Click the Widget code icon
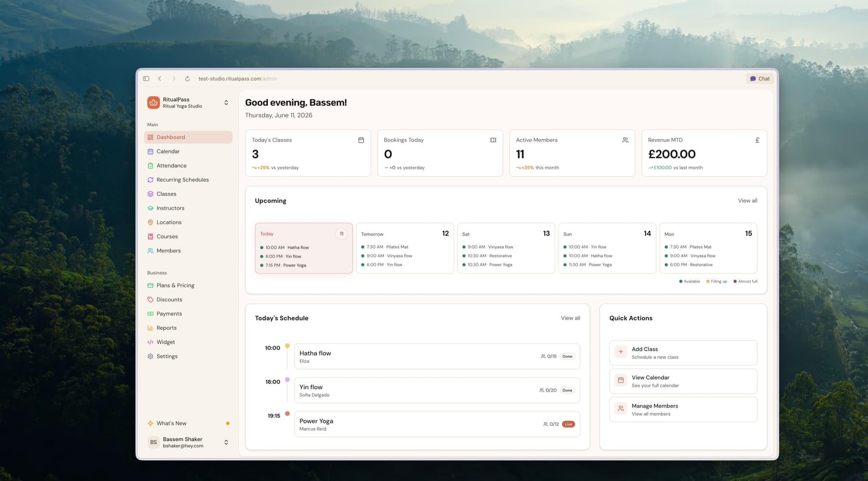The height and width of the screenshot is (481, 868). click(150, 342)
